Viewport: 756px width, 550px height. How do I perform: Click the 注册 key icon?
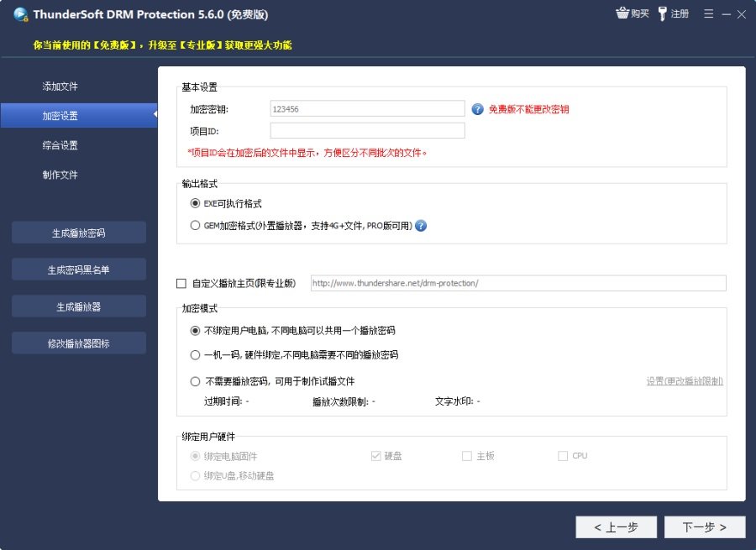point(663,13)
